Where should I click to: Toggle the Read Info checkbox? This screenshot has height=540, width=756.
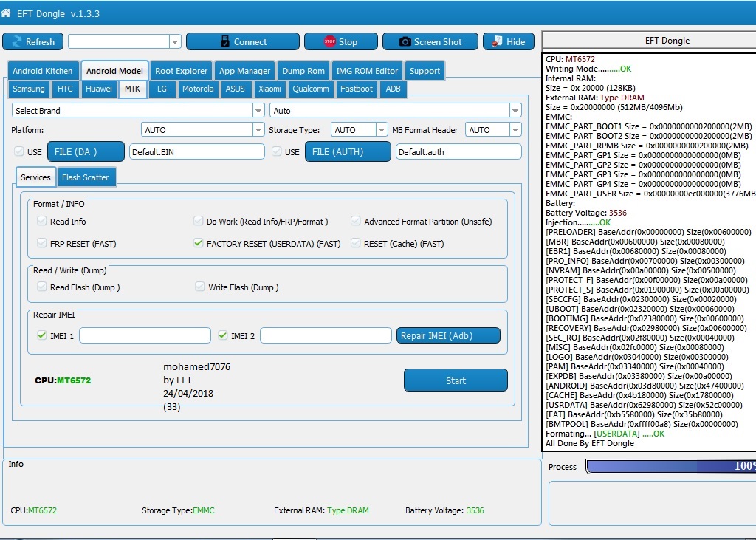click(x=41, y=221)
